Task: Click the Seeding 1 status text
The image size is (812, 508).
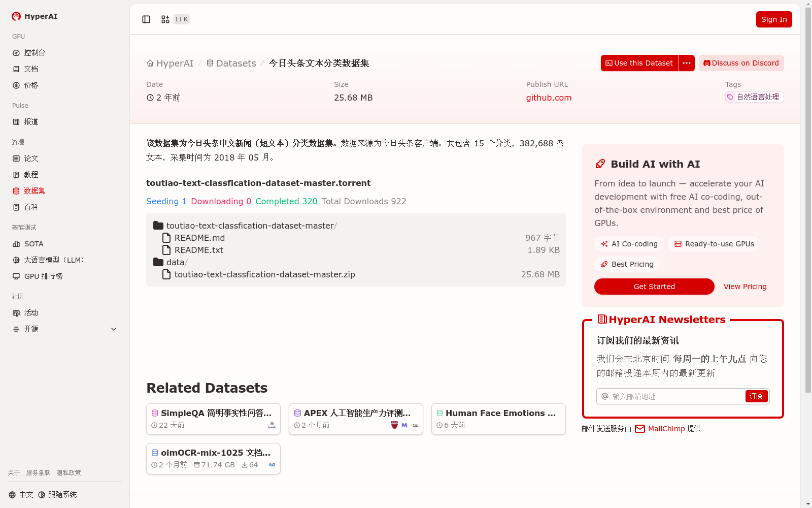Action: coord(166,201)
